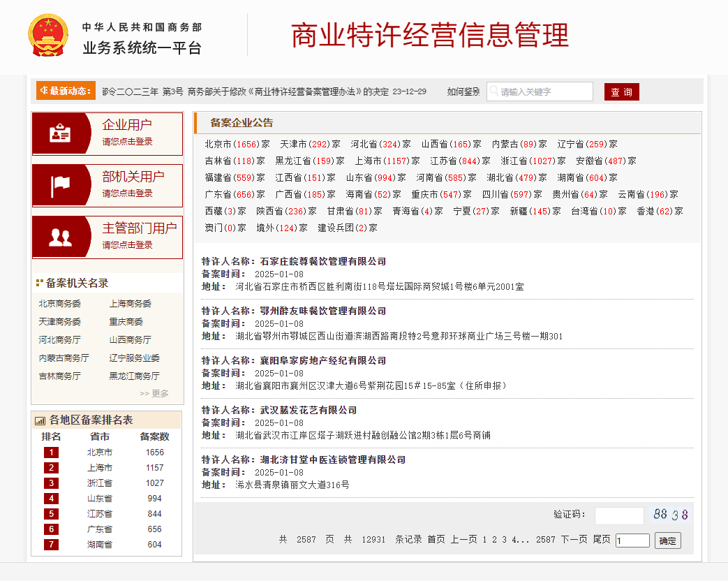This screenshot has width=728, height=581.
Task: Open 企业用户 login link
Action: (107, 134)
